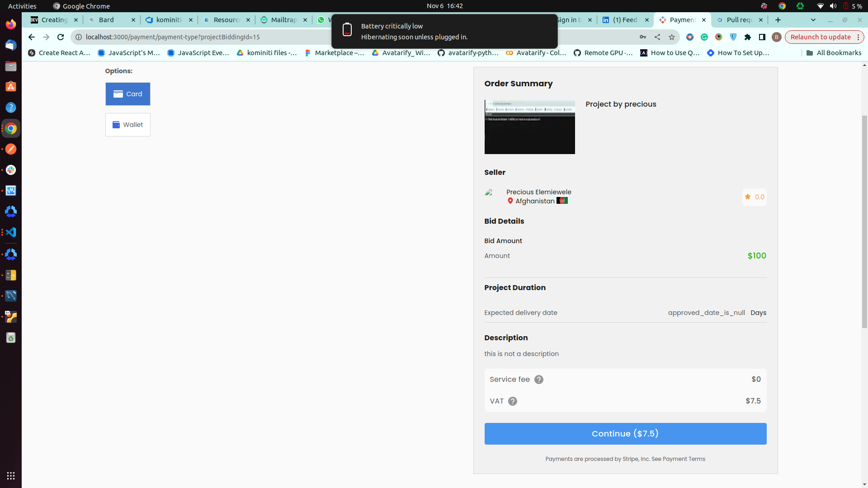Open the All Bookmarks folder

click(x=834, y=53)
